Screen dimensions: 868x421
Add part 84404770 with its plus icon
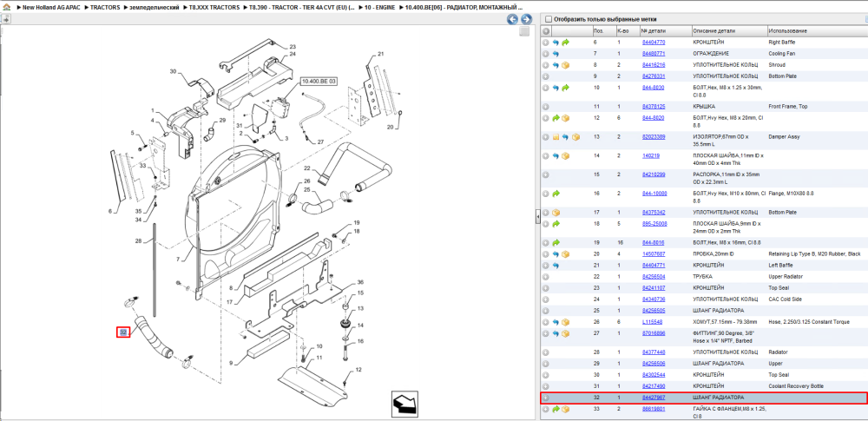[546, 42]
